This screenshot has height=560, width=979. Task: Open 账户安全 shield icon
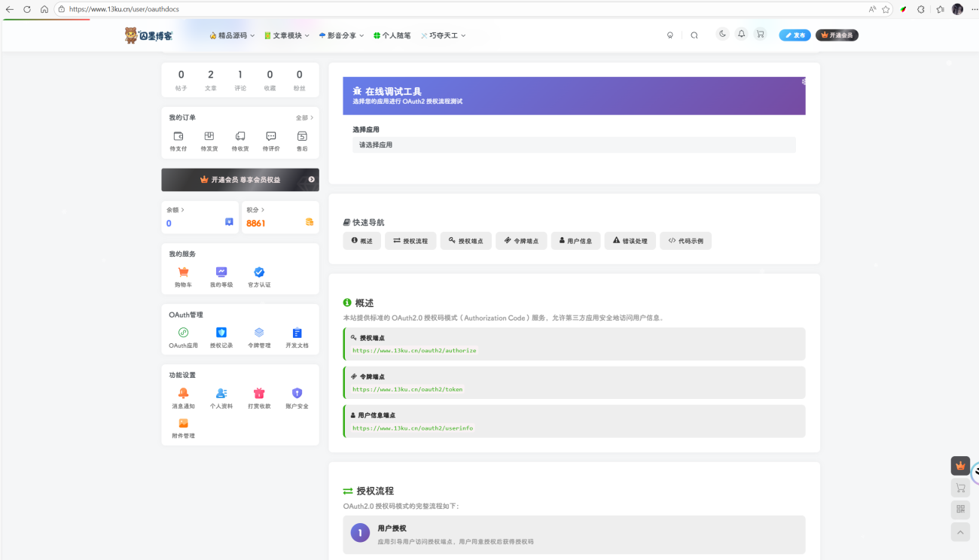297,393
